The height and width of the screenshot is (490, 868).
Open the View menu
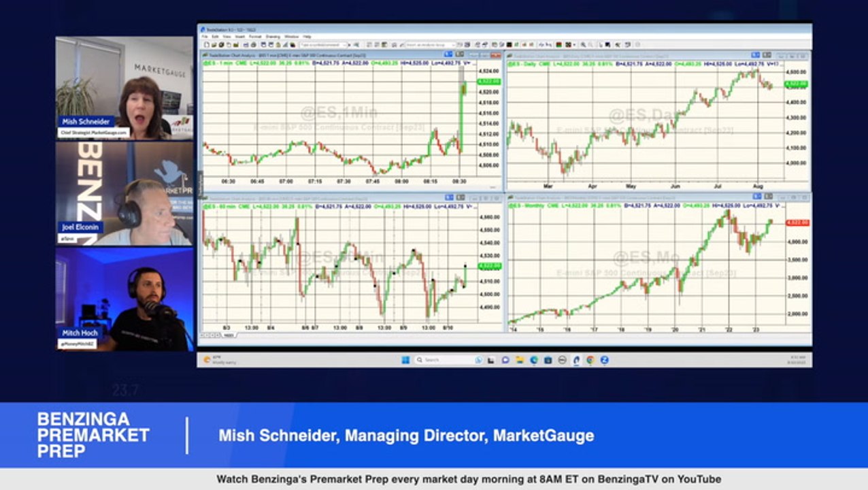pyautogui.click(x=227, y=36)
